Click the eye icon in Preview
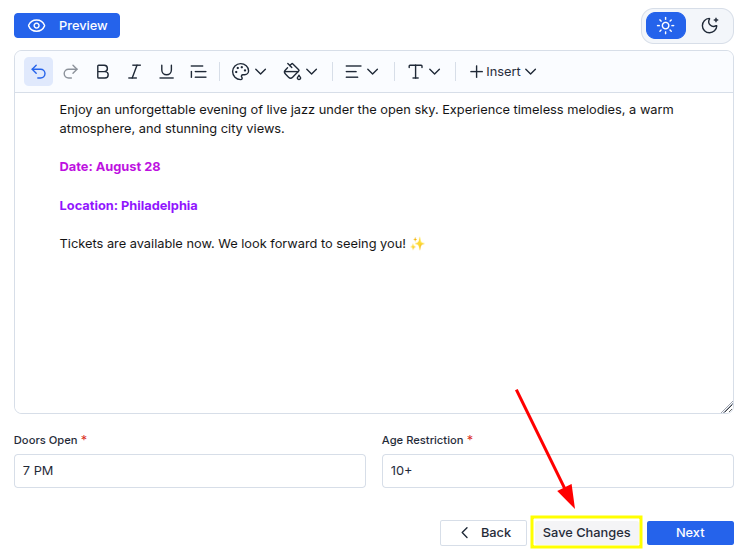This screenshot has height=560, width=750. (x=37, y=26)
